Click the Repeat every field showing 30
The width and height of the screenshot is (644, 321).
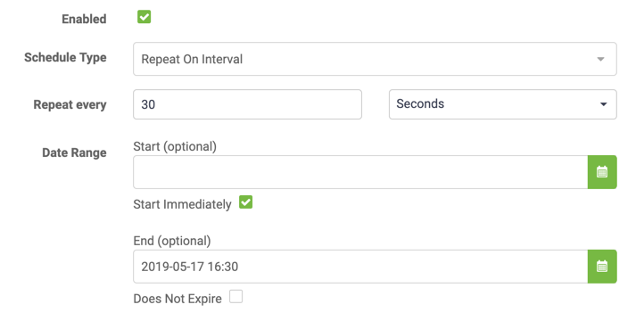pos(247,104)
